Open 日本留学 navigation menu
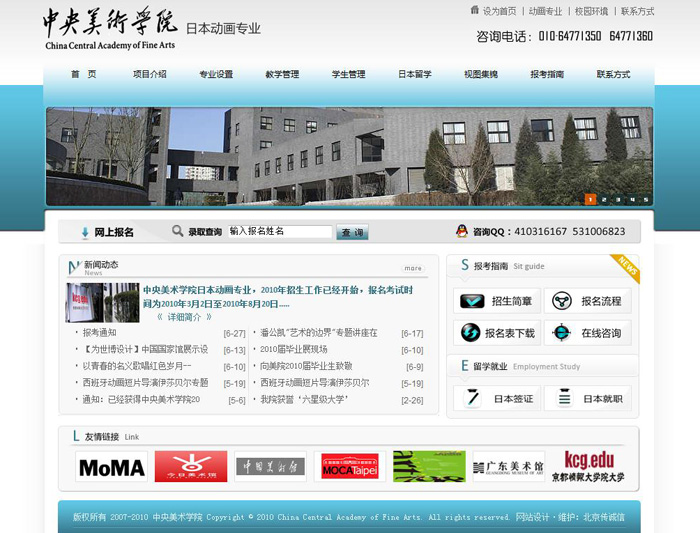Image resolution: width=700 pixels, height=533 pixels. [x=414, y=74]
